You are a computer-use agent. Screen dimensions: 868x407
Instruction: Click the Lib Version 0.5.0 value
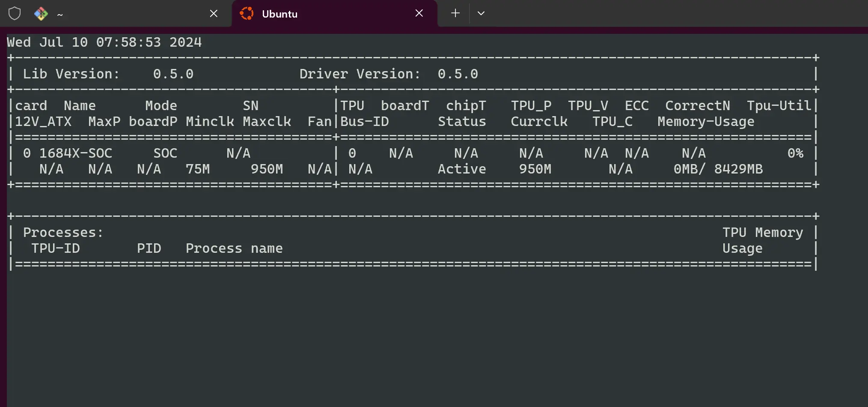point(173,74)
